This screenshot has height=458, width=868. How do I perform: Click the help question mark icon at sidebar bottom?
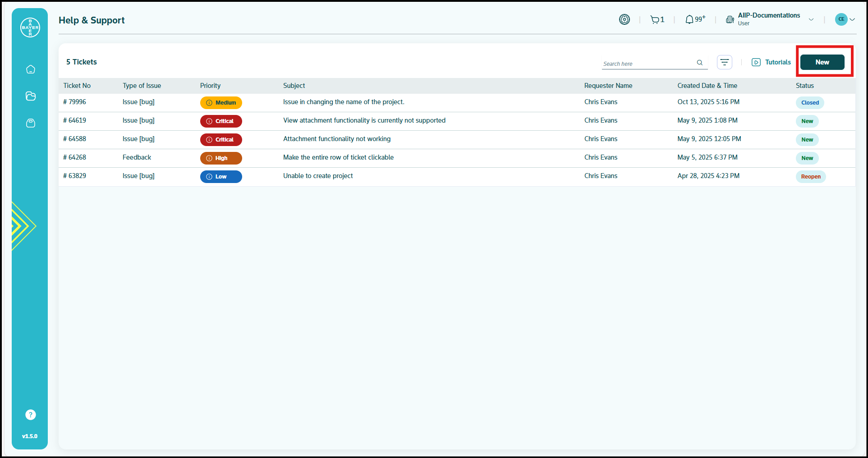[x=30, y=414]
